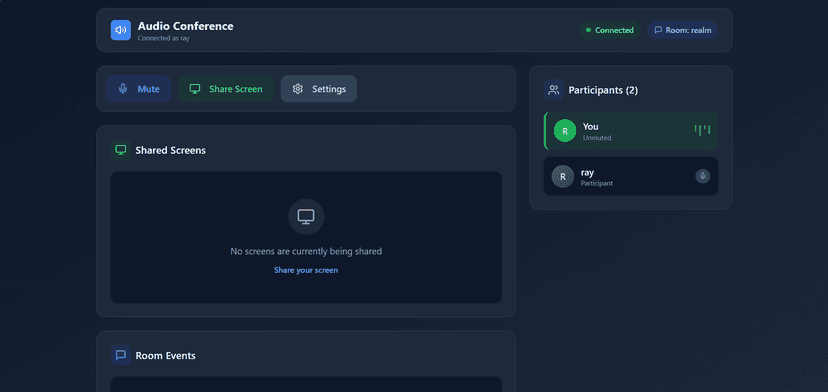Click the Connected status badge
828x392 pixels.
point(610,30)
